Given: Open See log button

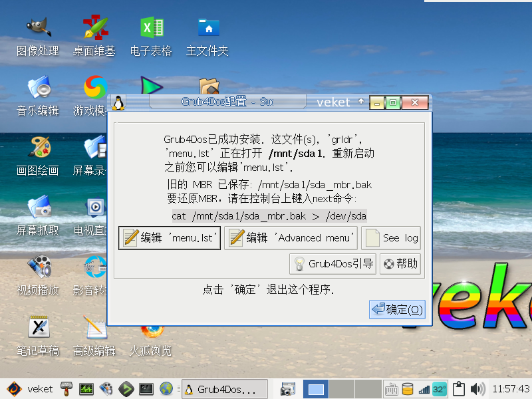Looking at the screenshot, I should coord(391,238).
